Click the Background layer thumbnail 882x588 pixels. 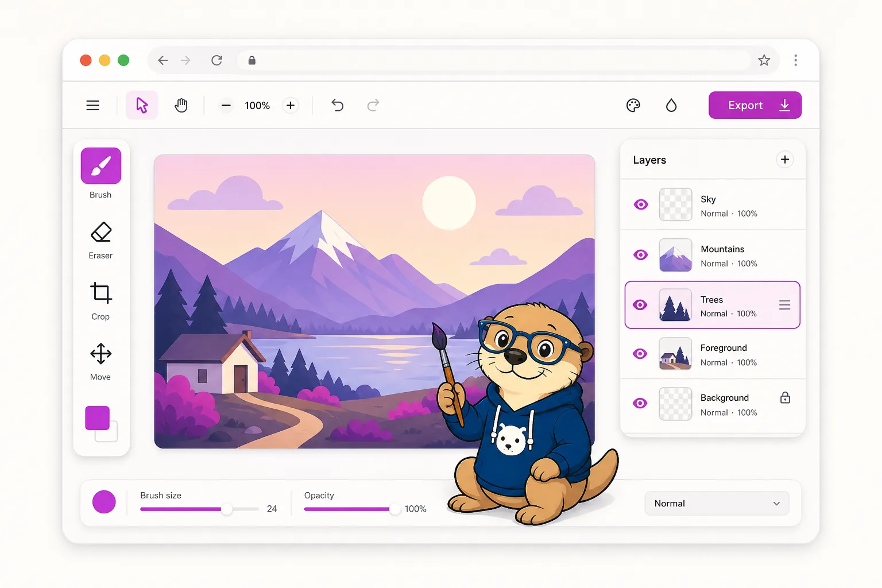coord(675,404)
